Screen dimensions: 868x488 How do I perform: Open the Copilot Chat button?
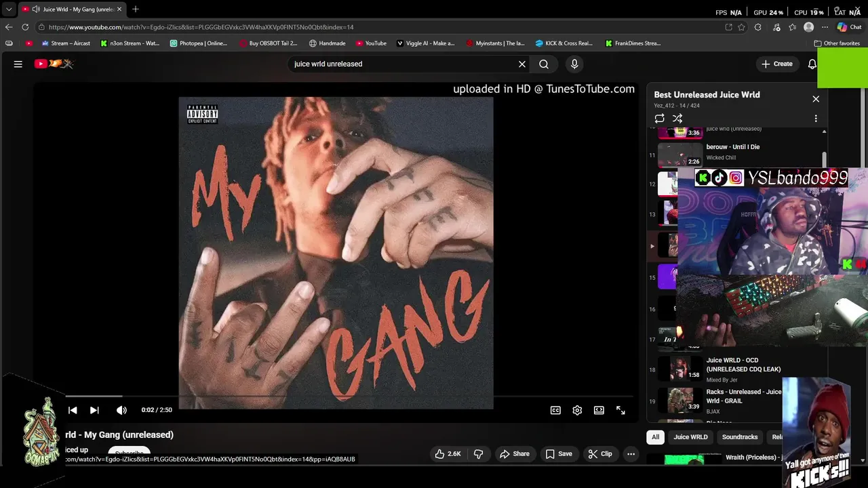point(849,27)
